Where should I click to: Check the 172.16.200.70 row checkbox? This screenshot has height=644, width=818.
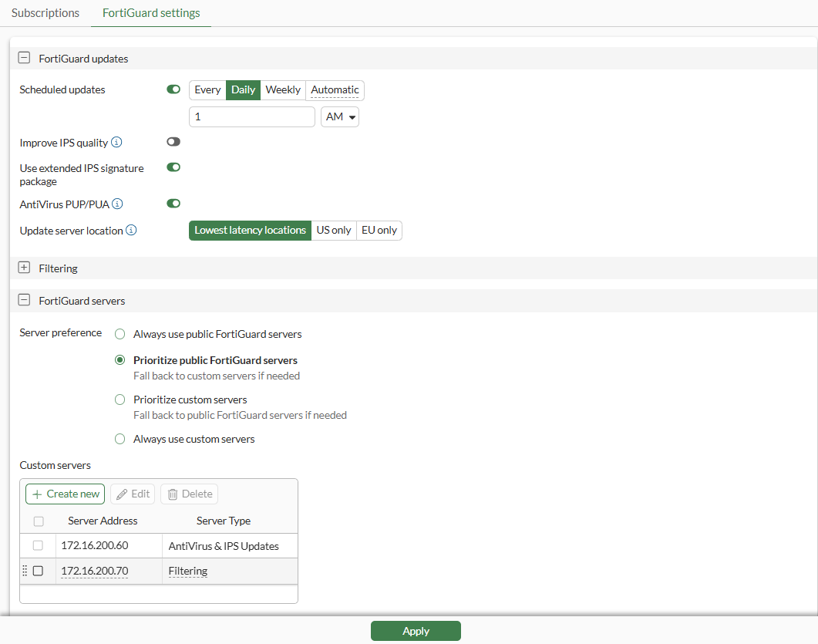coord(38,571)
